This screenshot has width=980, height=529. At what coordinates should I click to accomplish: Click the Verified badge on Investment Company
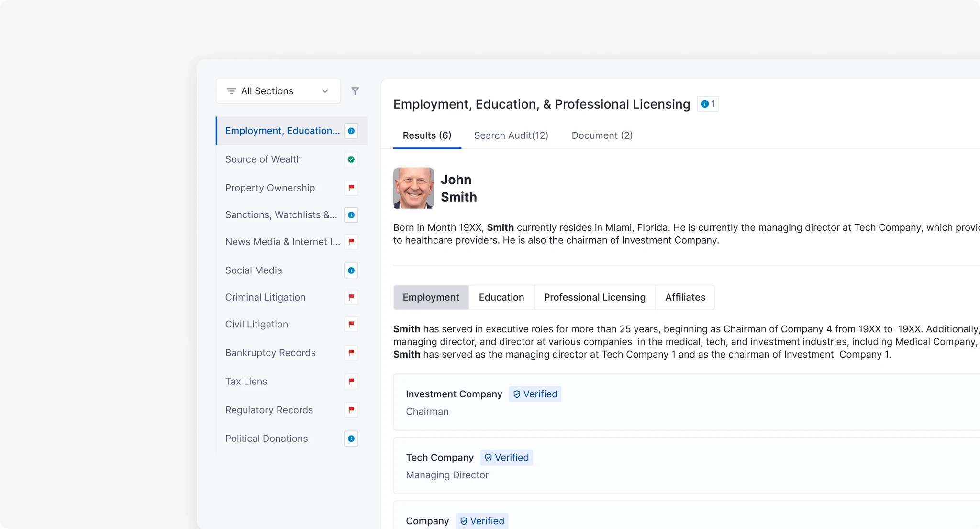pyautogui.click(x=535, y=394)
